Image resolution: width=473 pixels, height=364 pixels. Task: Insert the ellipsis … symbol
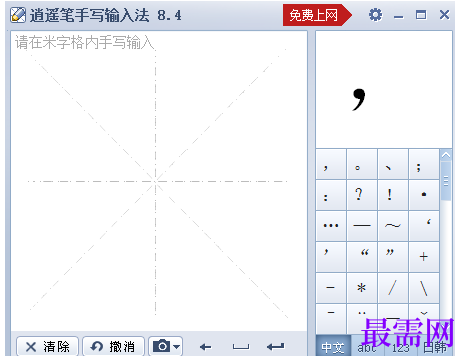[331, 226]
